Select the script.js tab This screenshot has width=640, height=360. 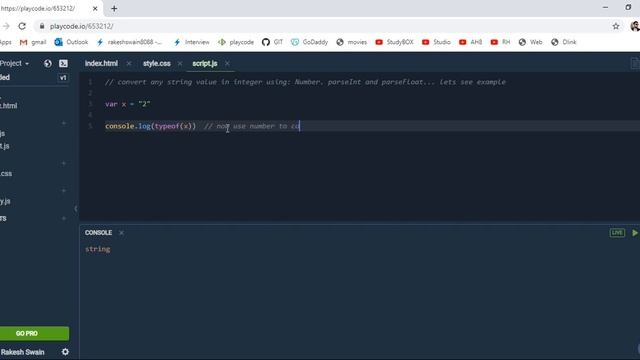coord(205,63)
